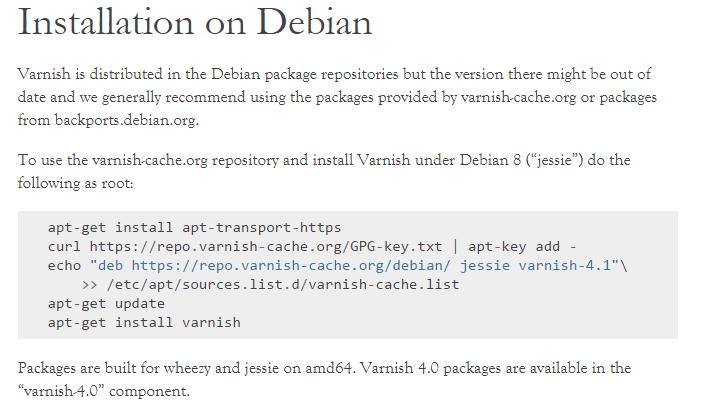Click the "apt-get update" code line
This screenshot has width=713, height=401.
(106, 303)
